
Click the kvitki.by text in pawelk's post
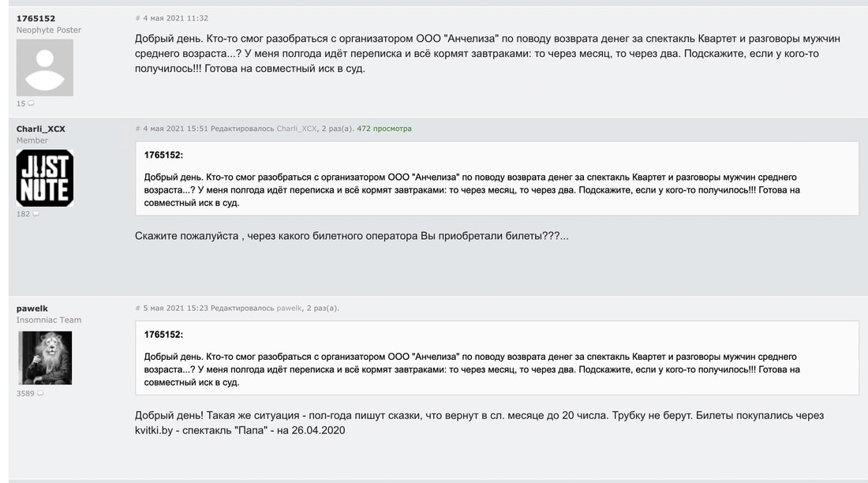pos(158,430)
